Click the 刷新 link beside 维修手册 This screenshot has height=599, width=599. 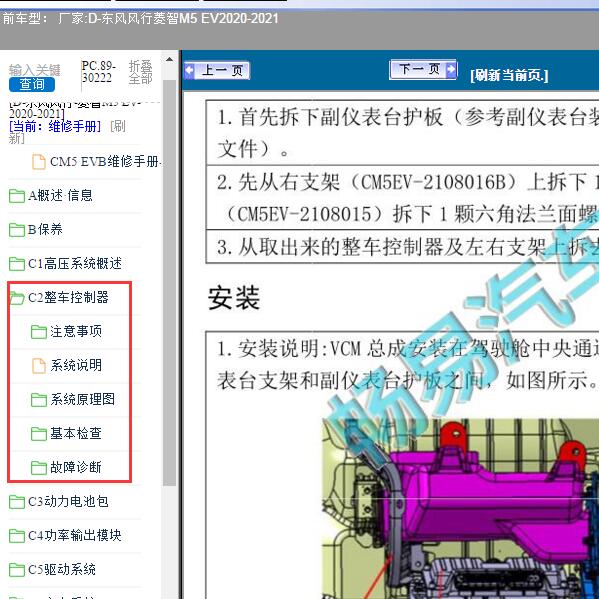118,126
